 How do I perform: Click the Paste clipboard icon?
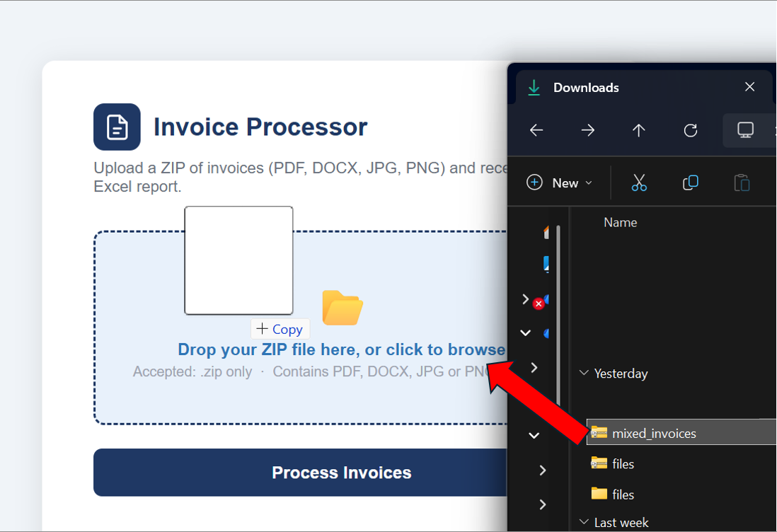click(742, 183)
